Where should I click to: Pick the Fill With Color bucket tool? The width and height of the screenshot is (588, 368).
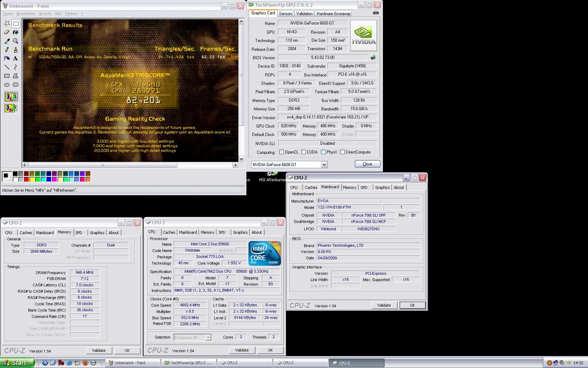[16, 32]
